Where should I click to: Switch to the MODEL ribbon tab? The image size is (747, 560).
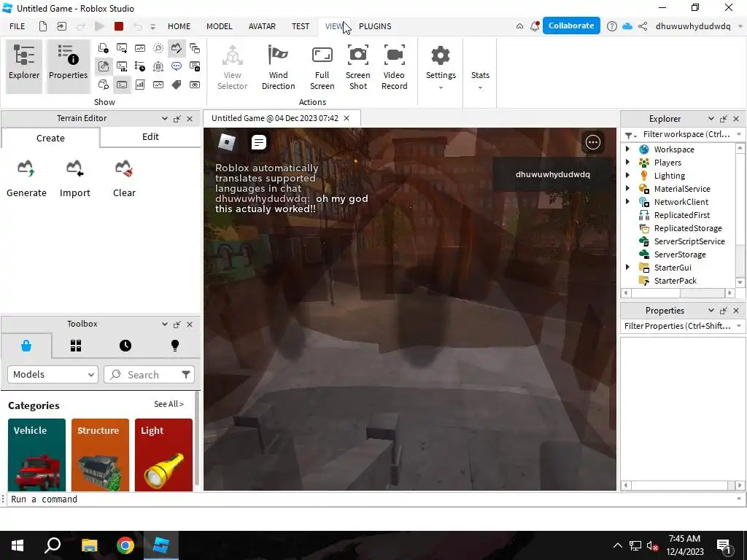tap(219, 26)
